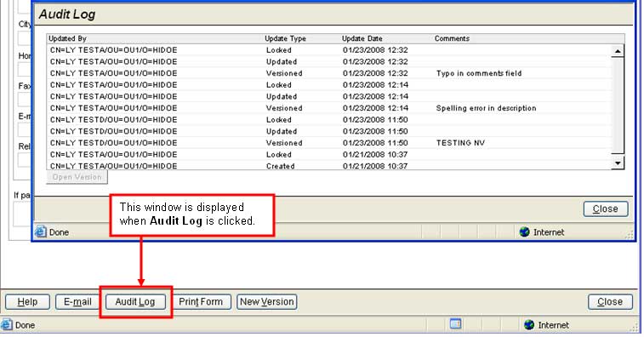Click the Done status text in Audit Log window

point(59,232)
